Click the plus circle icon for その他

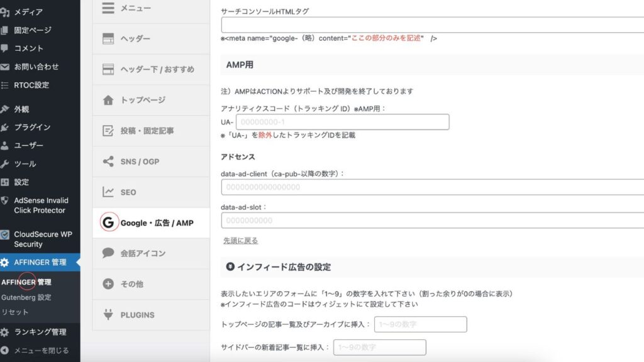(x=108, y=284)
